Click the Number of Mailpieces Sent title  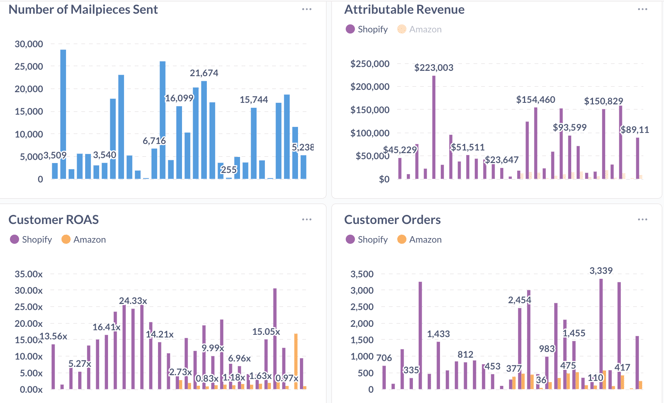click(83, 9)
